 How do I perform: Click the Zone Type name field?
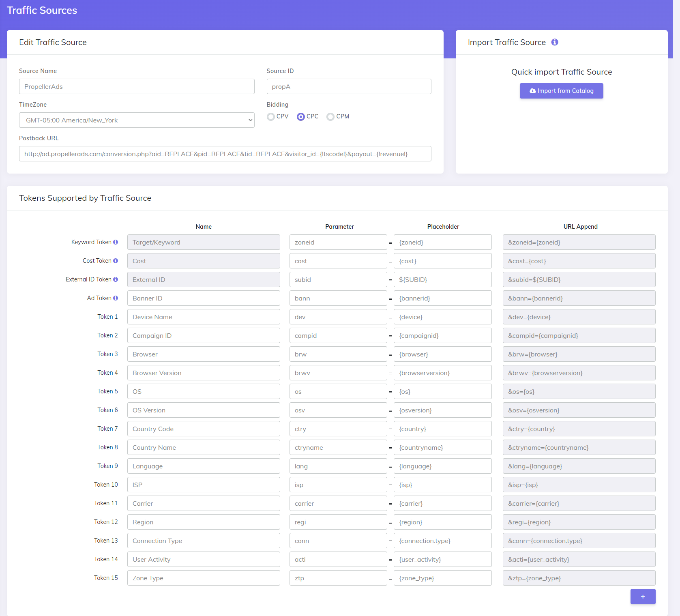click(204, 578)
